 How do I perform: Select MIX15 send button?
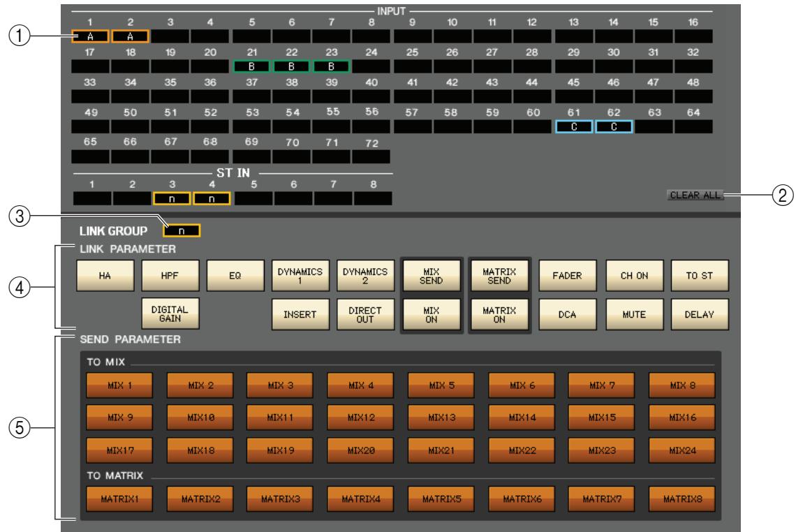point(602,418)
